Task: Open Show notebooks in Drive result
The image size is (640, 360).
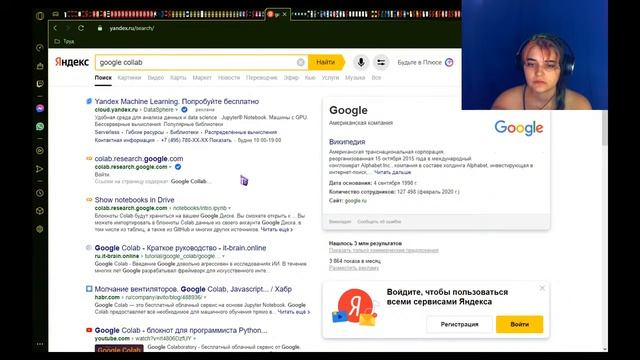Action: click(134, 200)
